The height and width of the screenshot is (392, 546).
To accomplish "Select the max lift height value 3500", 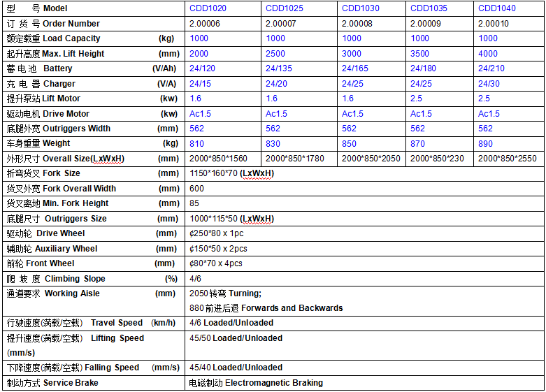I will [x=420, y=54].
